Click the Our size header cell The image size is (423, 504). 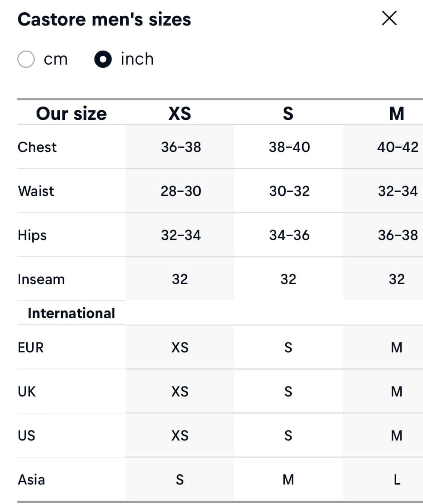[x=71, y=113]
